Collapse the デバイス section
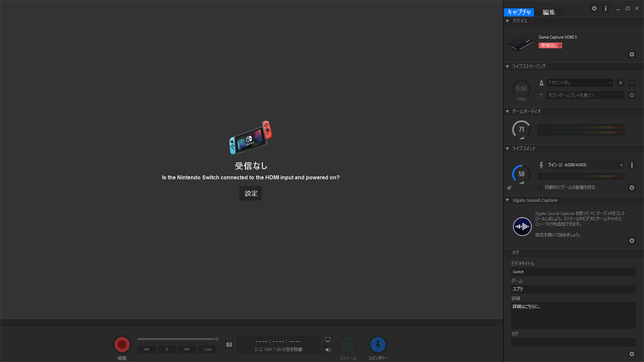Image resolution: width=644 pixels, height=362 pixels. [x=507, y=21]
